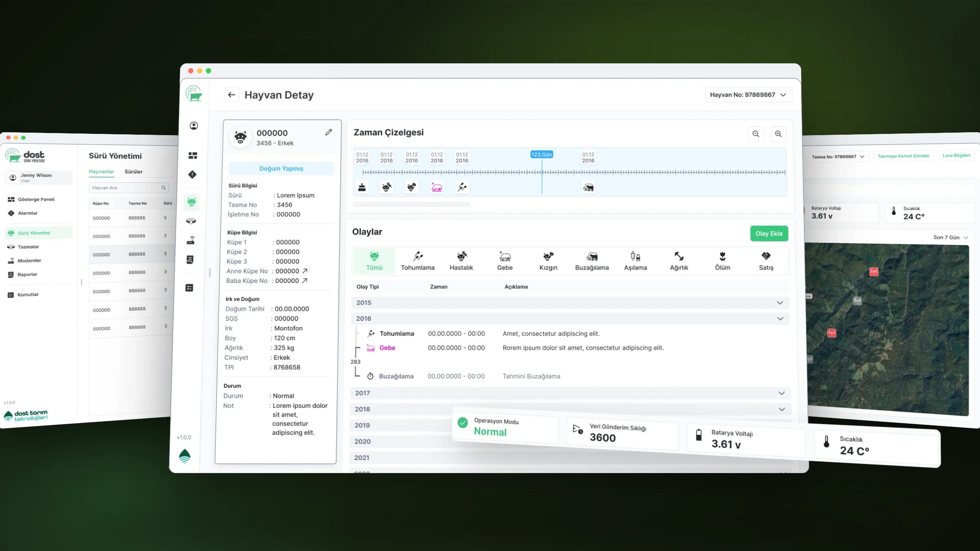Open the alarms diamond icon in the sidebar
This screenshot has width=980, height=551.
point(192,175)
